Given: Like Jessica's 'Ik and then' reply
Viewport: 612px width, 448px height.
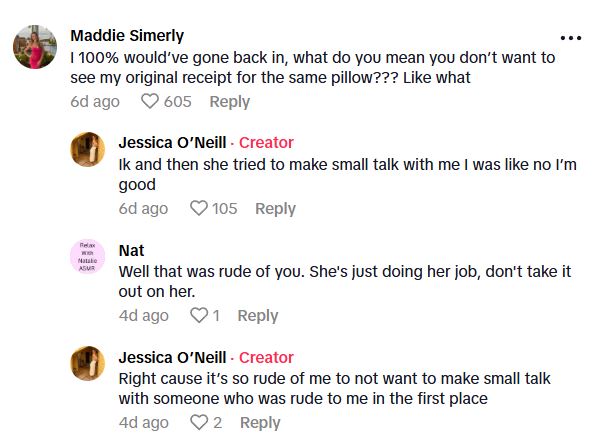Looking at the screenshot, I should [198, 208].
